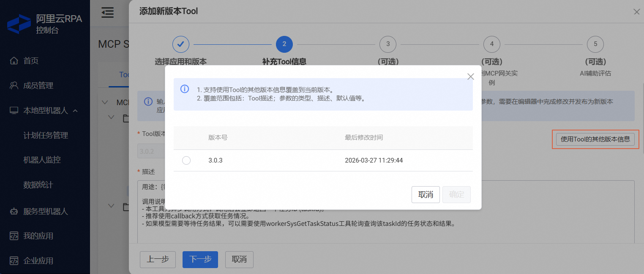Click the 控制台 label under the logo
Screen dimensions: 644x274
point(47,30)
